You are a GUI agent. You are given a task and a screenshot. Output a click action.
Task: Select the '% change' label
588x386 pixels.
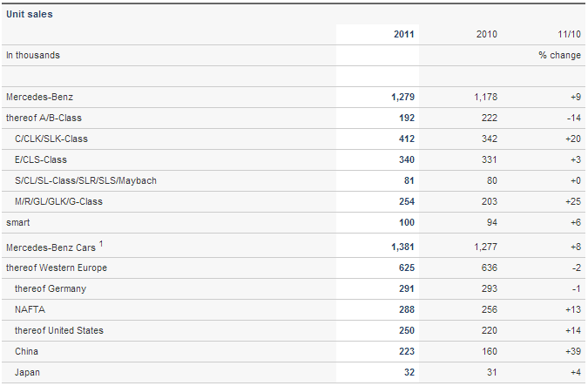[x=560, y=55]
